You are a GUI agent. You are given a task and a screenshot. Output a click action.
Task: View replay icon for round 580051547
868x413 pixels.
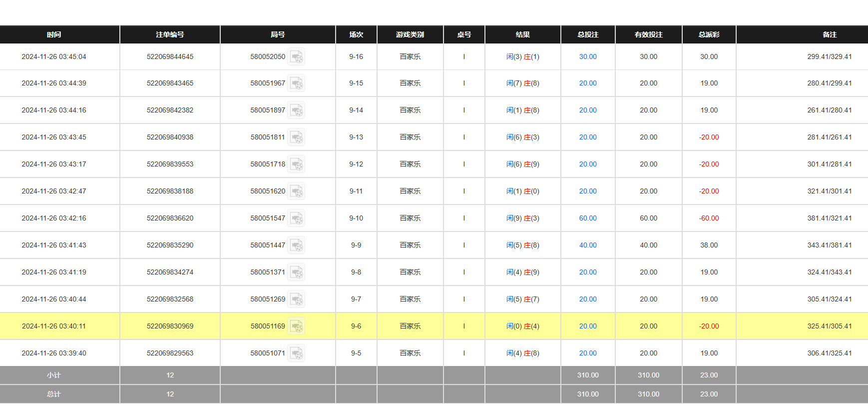click(296, 218)
